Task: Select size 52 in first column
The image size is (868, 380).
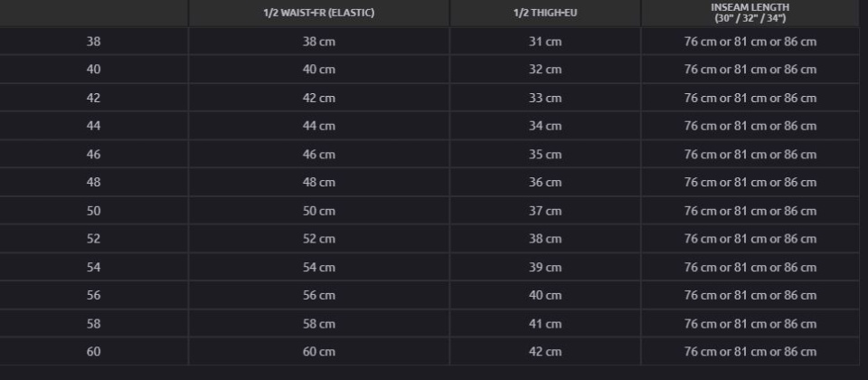Action: pyautogui.click(x=93, y=239)
